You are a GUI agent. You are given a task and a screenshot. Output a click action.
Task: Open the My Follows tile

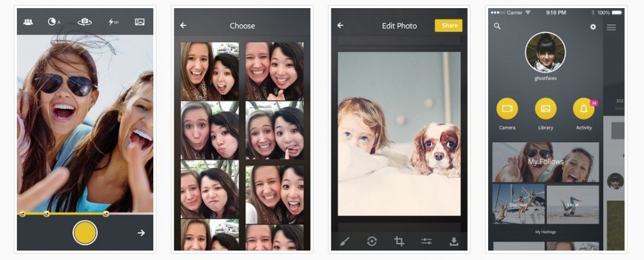click(x=546, y=162)
